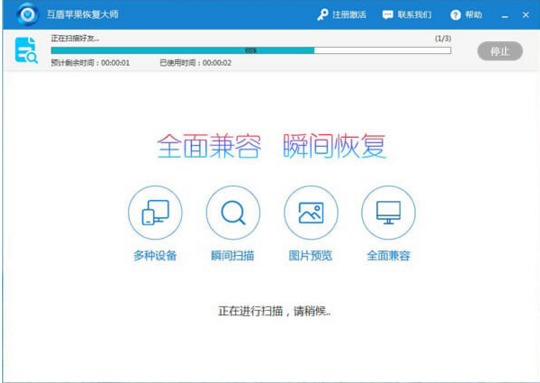Click the chat bubble icon beside 联系我们
This screenshot has height=383, width=540.
387,15
